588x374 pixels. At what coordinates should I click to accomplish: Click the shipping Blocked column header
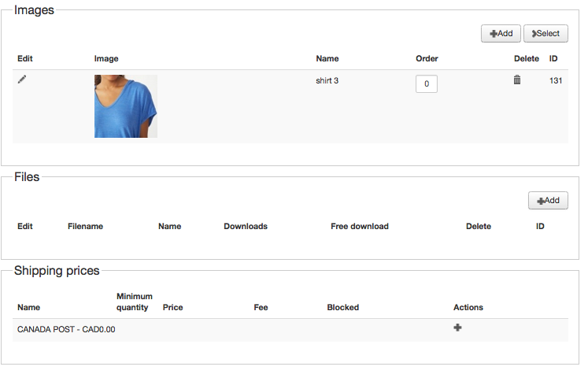point(342,307)
